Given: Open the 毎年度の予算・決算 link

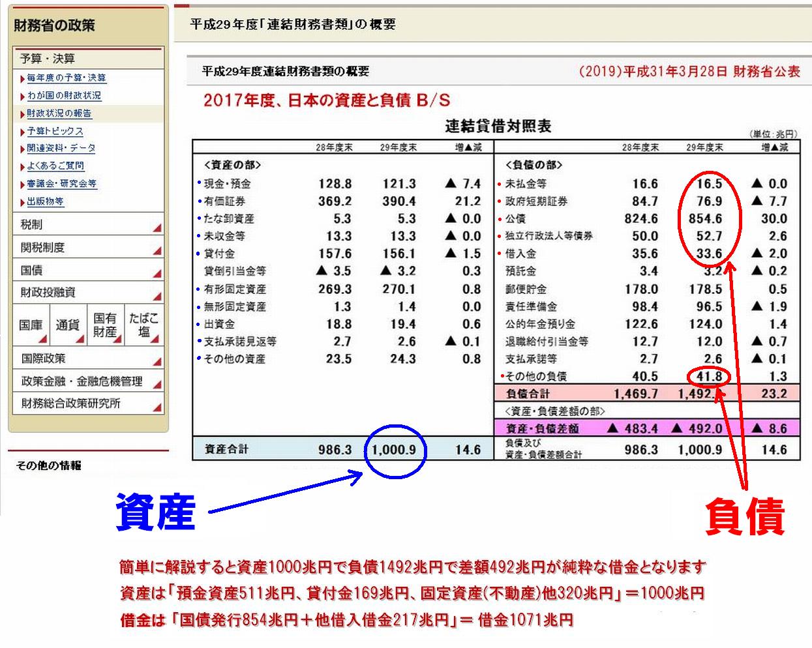Looking at the screenshot, I should (67, 78).
